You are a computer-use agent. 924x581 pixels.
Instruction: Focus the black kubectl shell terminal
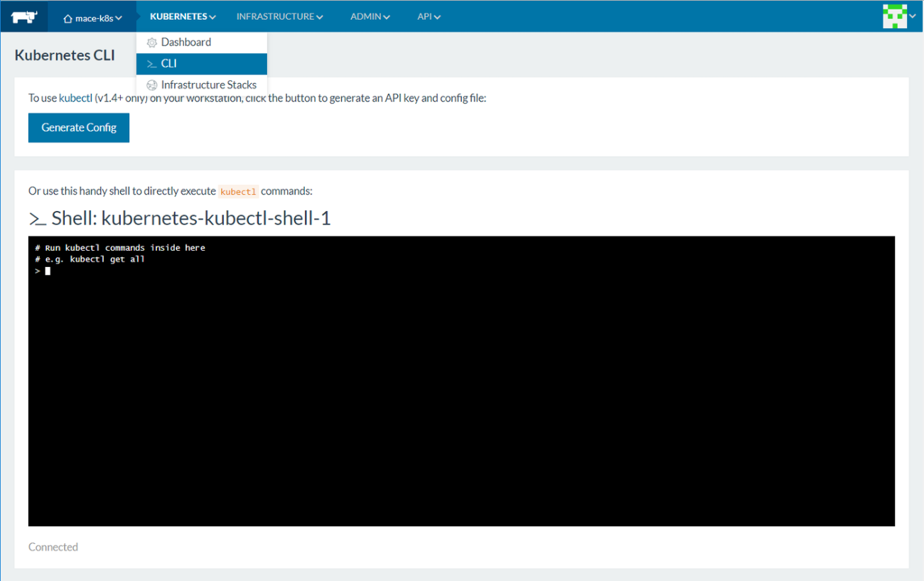click(x=461, y=381)
